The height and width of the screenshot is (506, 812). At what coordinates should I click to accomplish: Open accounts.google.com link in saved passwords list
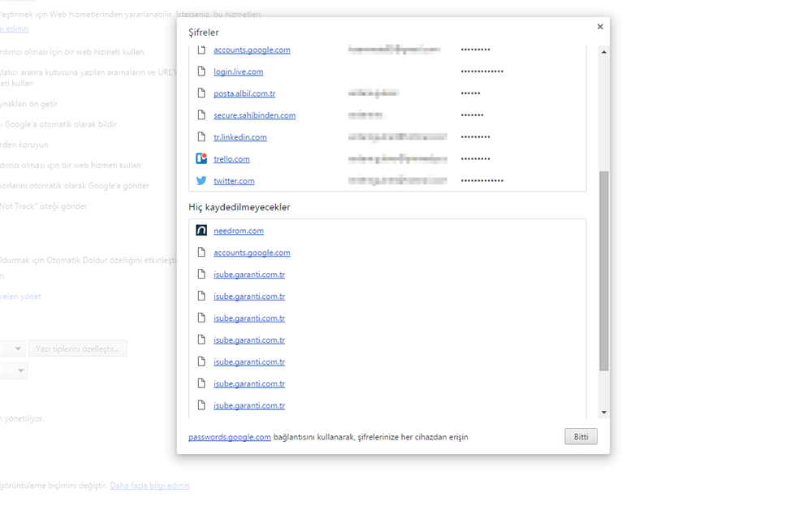click(252, 50)
